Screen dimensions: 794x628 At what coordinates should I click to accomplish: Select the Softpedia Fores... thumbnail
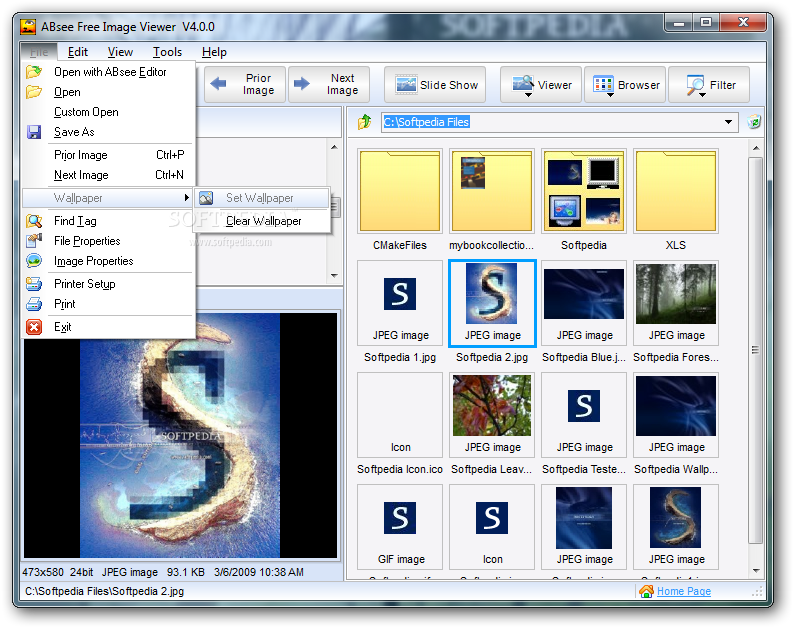click(676, 303)
